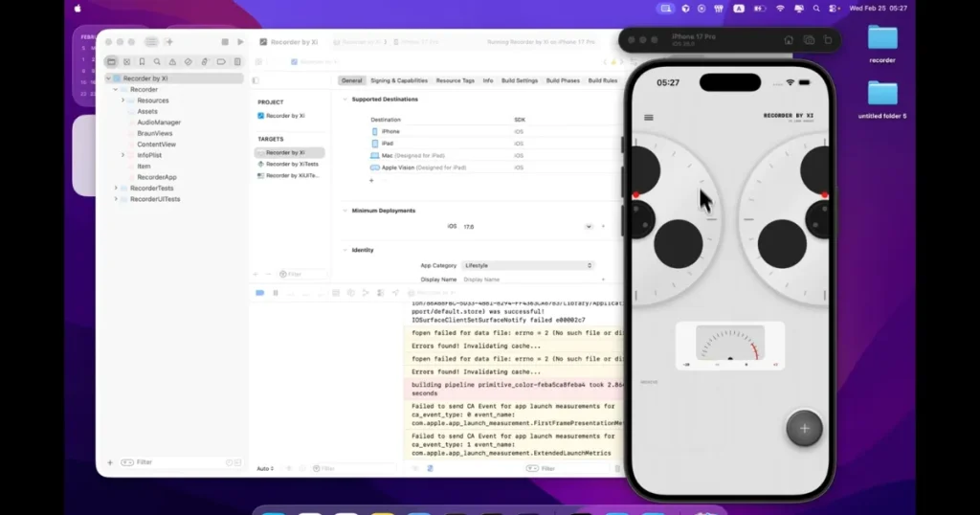The width and height of the screenshot is (980, 515).
Task: Open the Find navigator magnifier icon
Action: pyautogui.click(x=157, y=62)
